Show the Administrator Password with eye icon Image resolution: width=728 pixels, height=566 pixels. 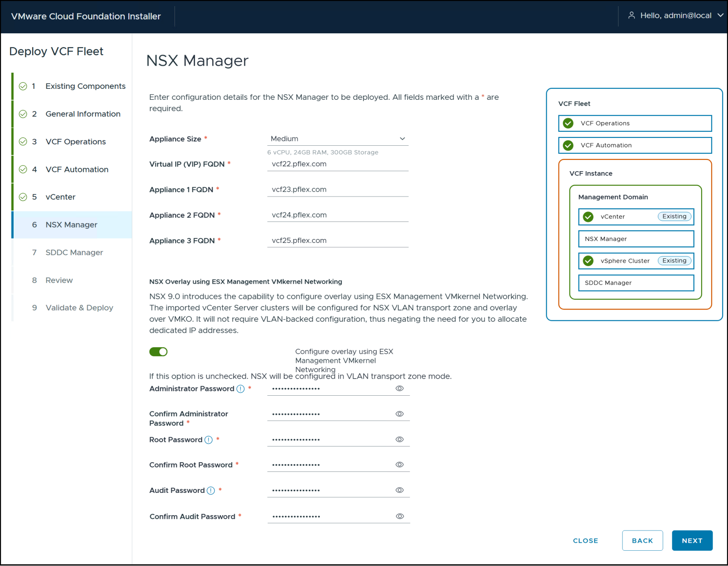[x=399, y=388]
